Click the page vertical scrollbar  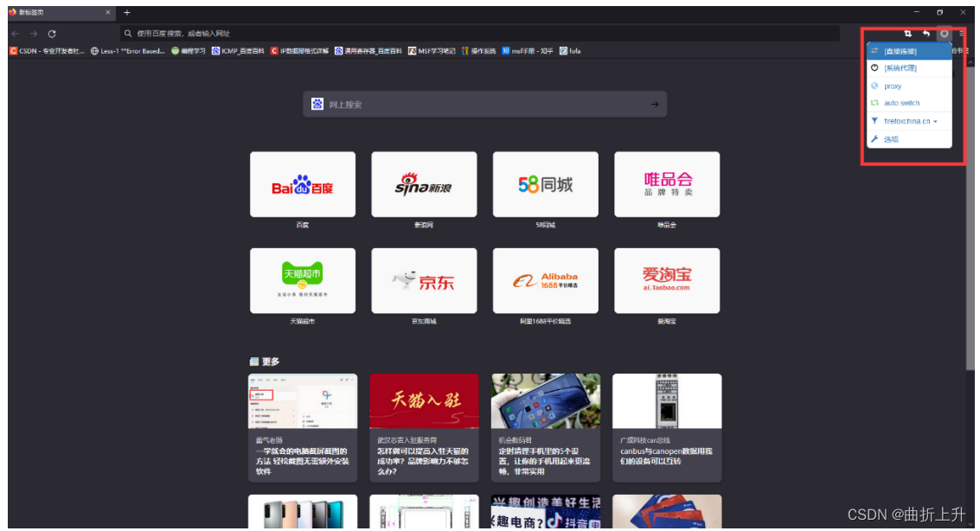pyautogui.click(x=970, y=219)
